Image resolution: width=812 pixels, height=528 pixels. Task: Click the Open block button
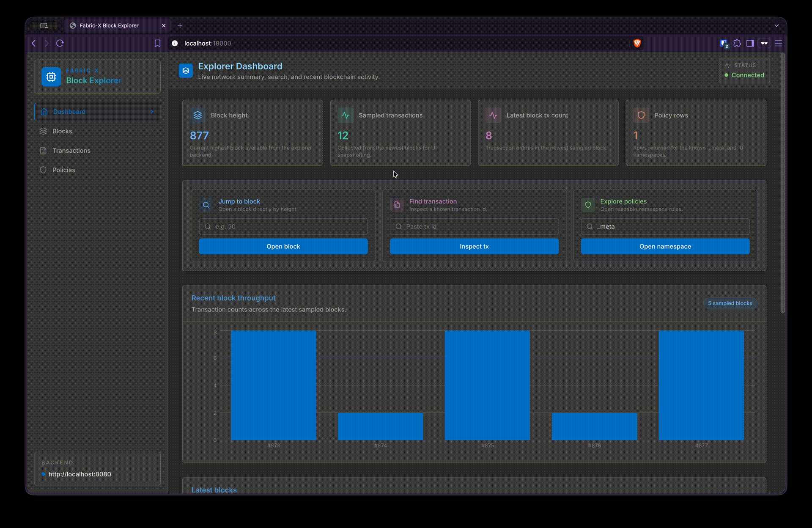[283, 246]
